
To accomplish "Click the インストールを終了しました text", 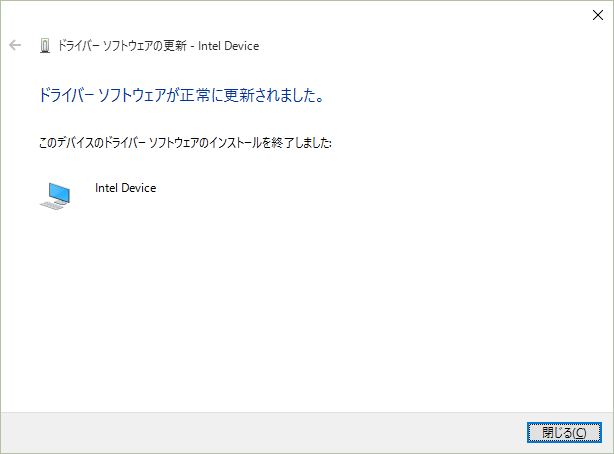I will click(282, 144).
